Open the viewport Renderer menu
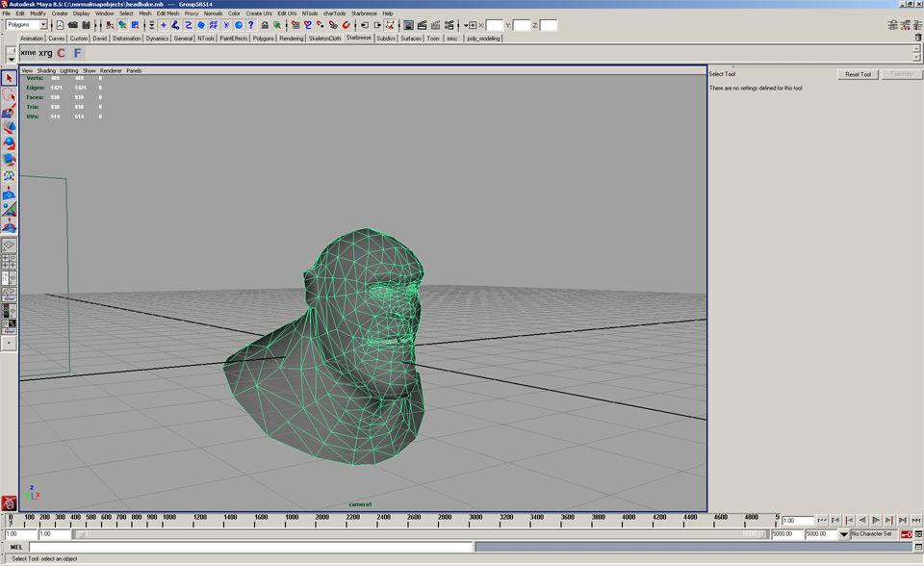924x566 pixels. (111, 71)
